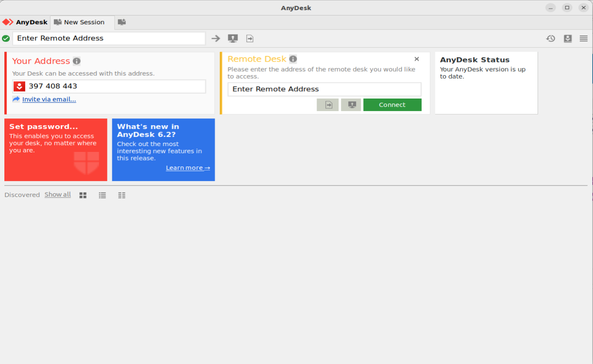The width and height of the screenshot is (593, 364).
Task: Click the Discovered label
Action: pyautogui.click(x=22, y=195)
